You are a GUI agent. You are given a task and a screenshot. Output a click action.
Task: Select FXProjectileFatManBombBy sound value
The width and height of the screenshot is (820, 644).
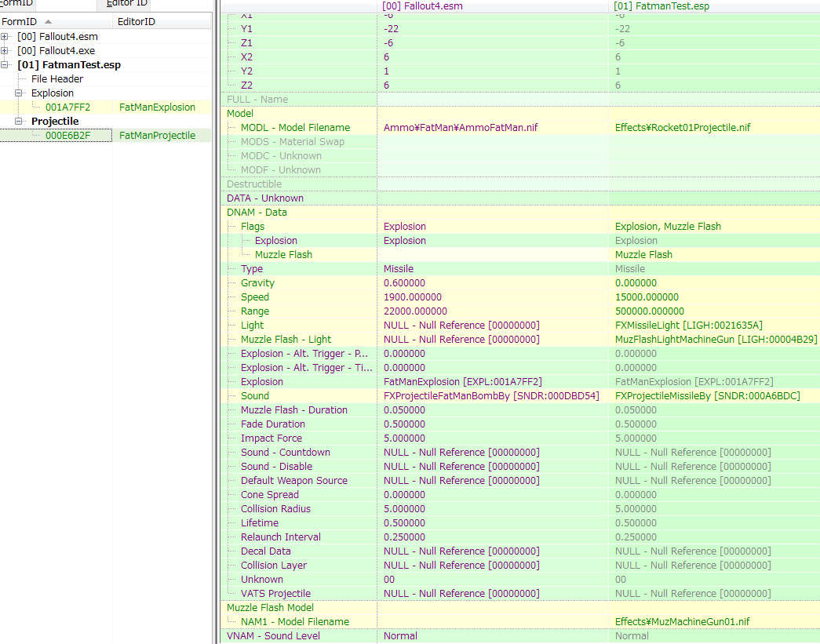point(491,395)
